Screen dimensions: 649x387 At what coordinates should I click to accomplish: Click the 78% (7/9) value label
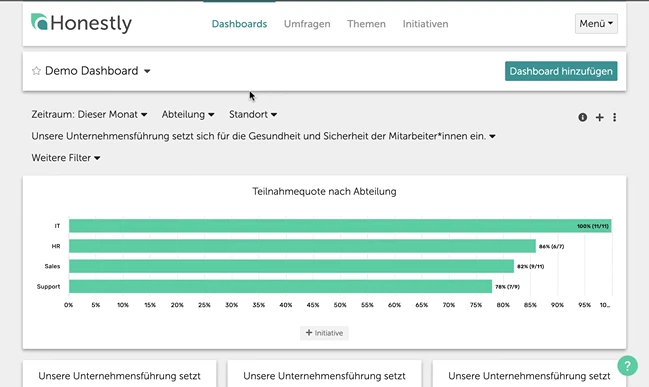coord(507,287)
